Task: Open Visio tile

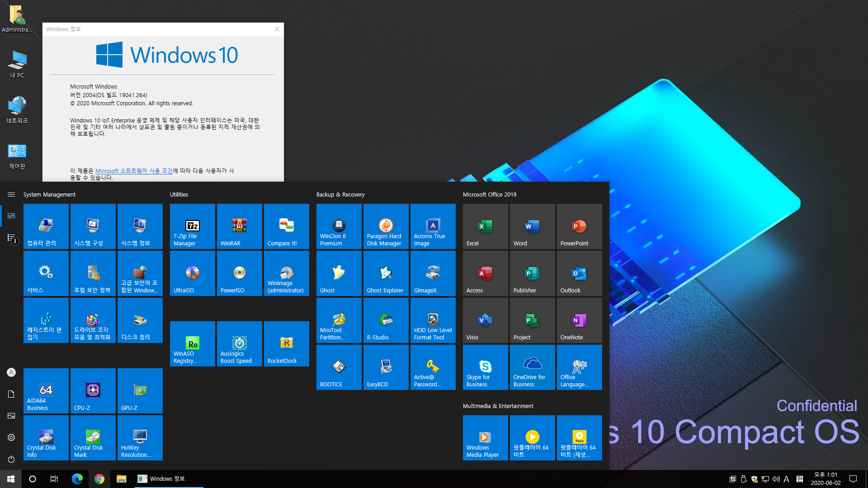Action: point(486,320)
